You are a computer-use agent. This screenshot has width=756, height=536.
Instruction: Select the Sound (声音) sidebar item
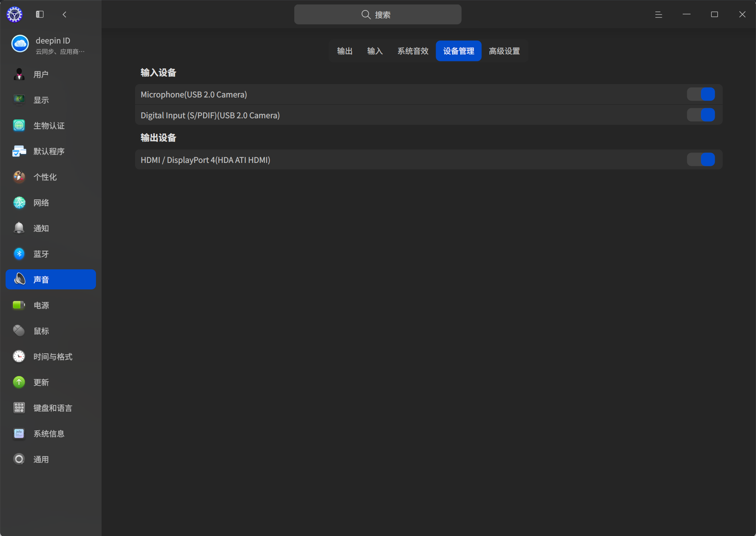(x=51, y=279)
